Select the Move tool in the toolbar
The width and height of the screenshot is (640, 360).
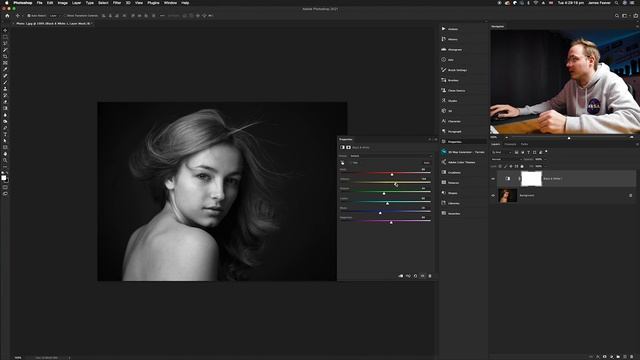pyautogui.click(x=5, y=31)
